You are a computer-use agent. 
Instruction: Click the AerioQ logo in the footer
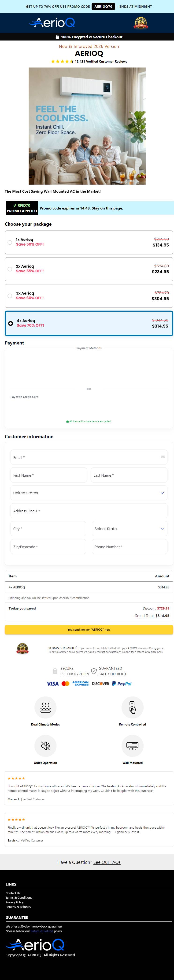(35, 945)
